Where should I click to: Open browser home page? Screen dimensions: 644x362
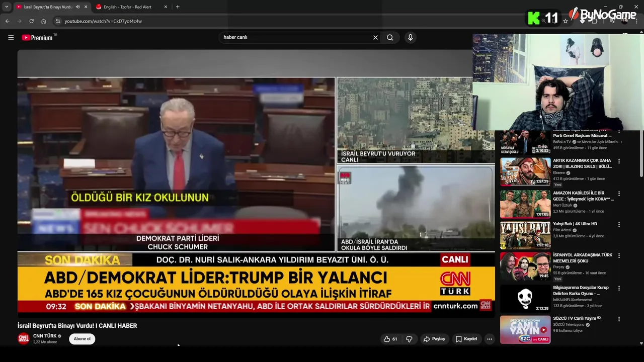coord(43,21)
